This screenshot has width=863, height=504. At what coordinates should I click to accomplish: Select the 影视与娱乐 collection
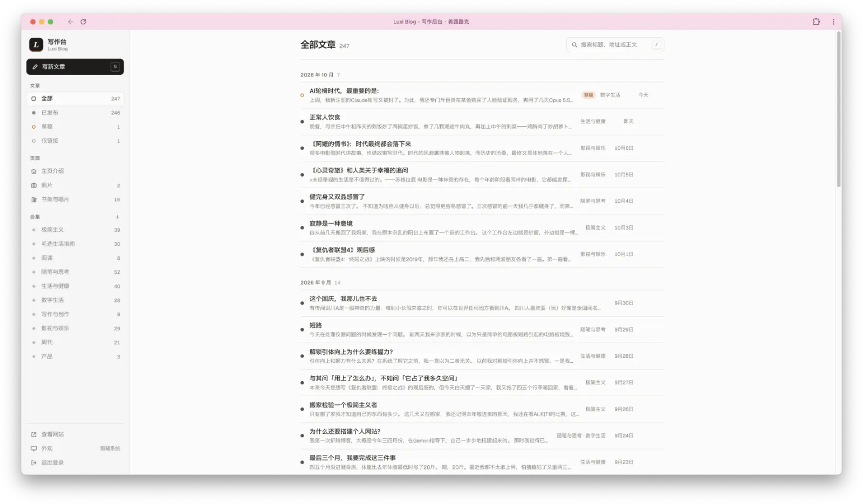[75, 328]
